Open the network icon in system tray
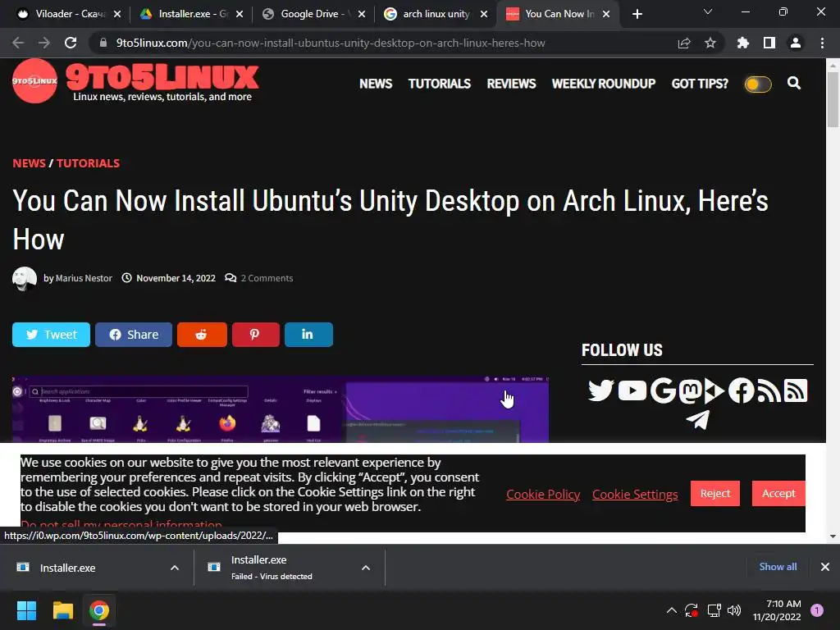 tap(714, 610)
